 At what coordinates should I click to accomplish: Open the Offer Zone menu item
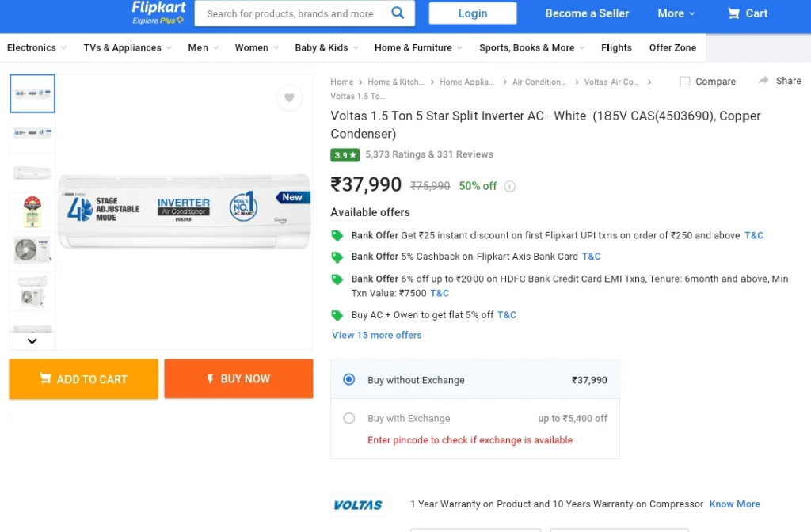tap(672, 47)
